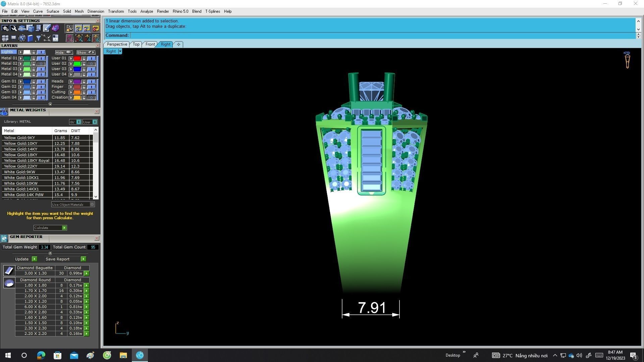Click the funnel filter icon

pos(38,38)
